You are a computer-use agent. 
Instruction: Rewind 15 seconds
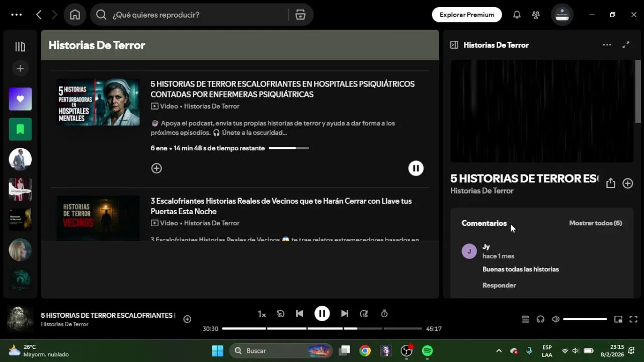(280, 314)
